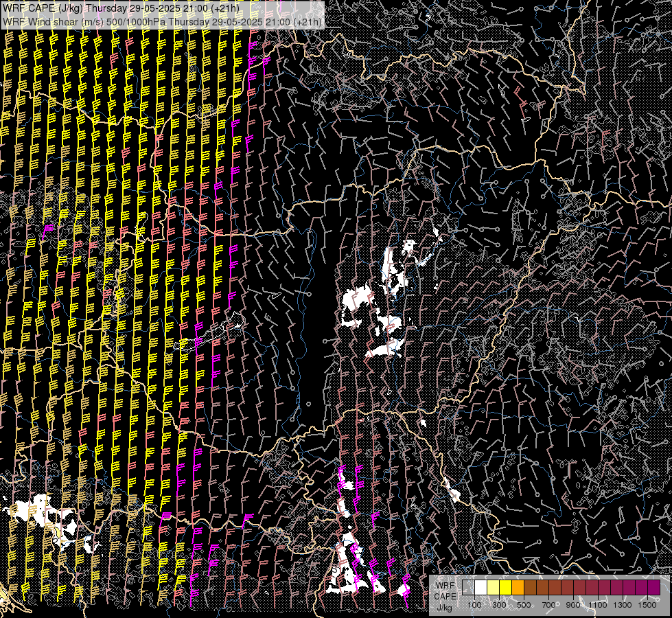This screenshot has height=618, width=672.
Task: Click the 500 legend tick label
Action: 524,605
